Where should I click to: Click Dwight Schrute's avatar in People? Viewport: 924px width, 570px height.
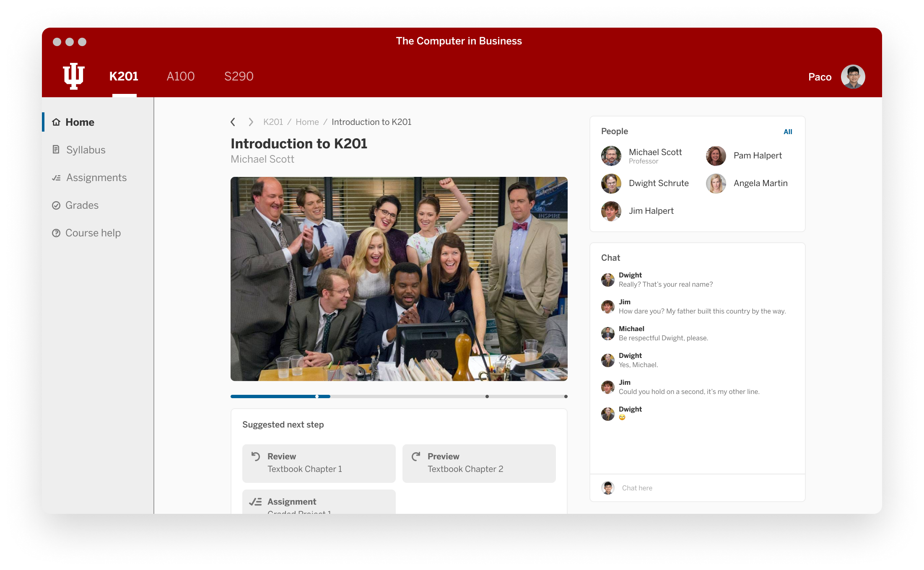[611, 184]
